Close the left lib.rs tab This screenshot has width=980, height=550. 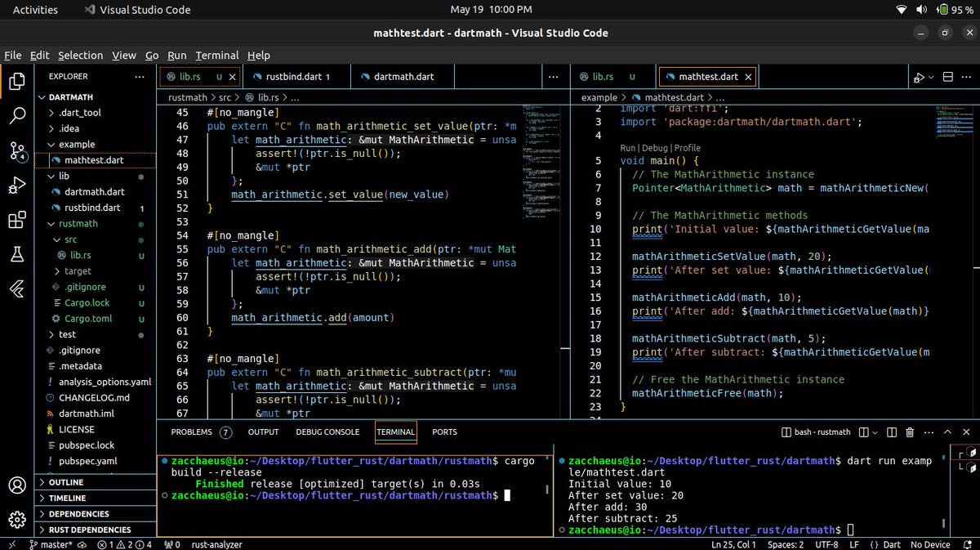click(233, 77)
